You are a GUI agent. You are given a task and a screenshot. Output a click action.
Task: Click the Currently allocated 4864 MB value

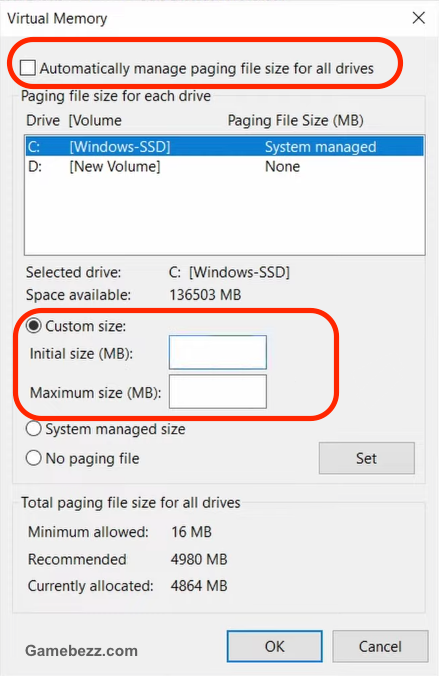199,586
